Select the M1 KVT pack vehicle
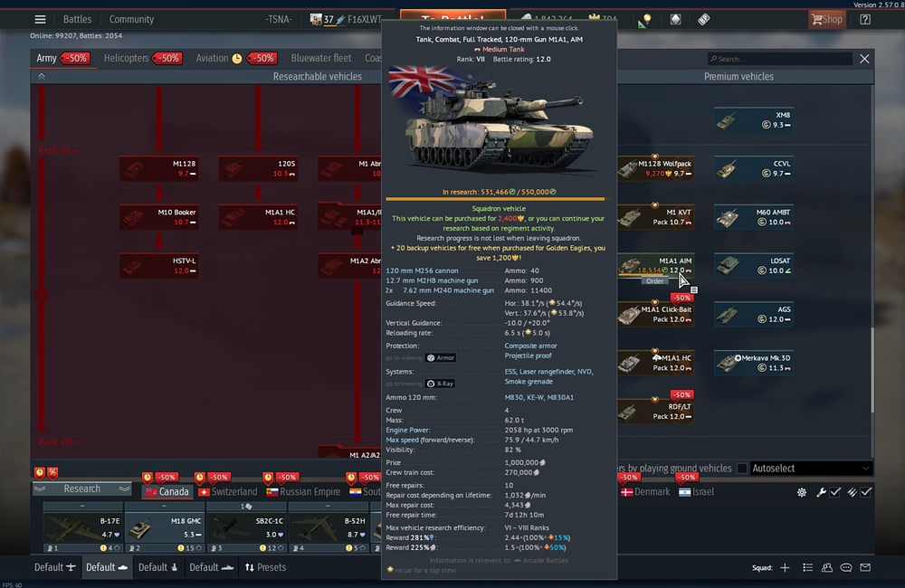This screenshot has width=905, height=588. 655,217
